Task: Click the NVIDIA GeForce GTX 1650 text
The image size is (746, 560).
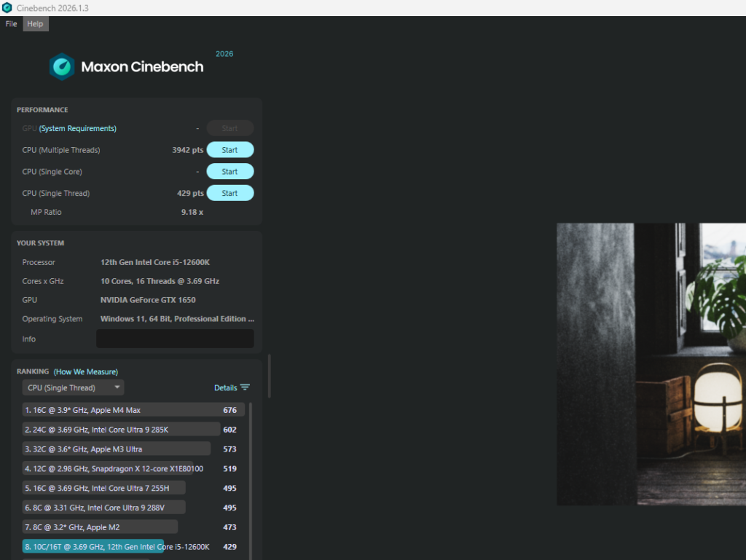Action: point(148,300)
